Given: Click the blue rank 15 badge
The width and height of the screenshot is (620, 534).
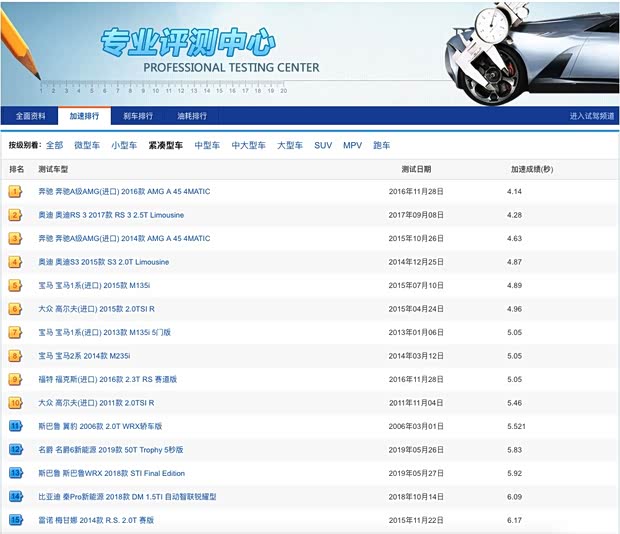Looking at the screenshot, I should tap(16, 520).
